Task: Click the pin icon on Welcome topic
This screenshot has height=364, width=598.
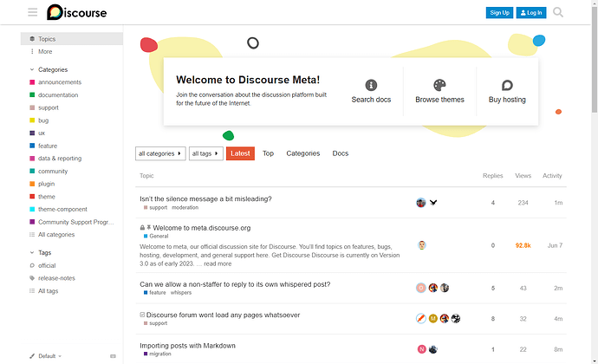Action: [149, 227]
